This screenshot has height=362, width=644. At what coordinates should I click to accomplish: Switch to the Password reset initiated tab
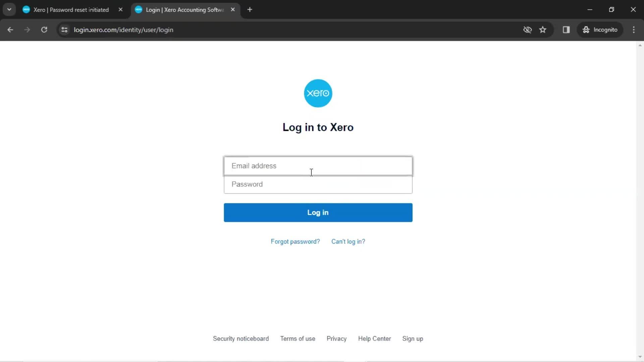click(71, 10)
